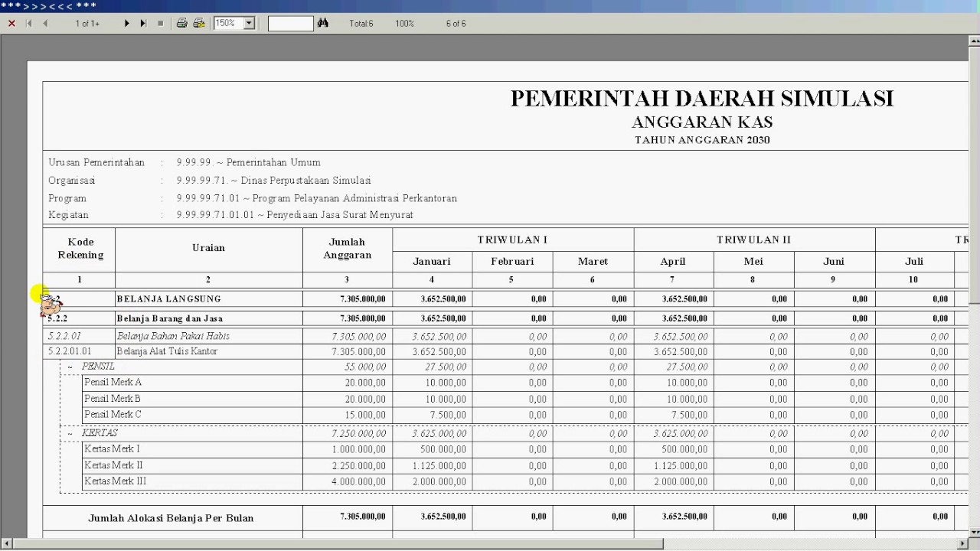Go to first page of report

(29, 24)
